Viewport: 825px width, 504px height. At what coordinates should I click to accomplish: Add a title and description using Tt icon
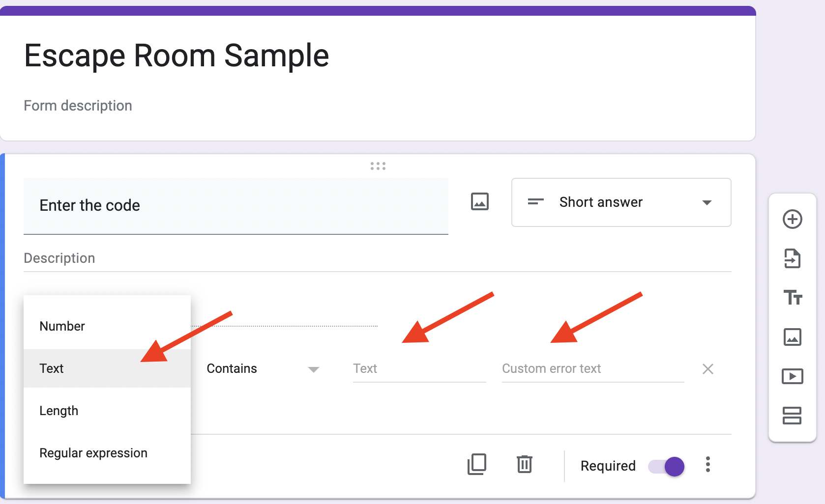793,298
